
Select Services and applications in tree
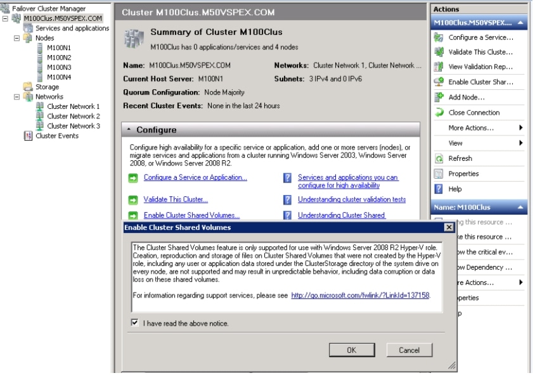(x=72, y=28)
